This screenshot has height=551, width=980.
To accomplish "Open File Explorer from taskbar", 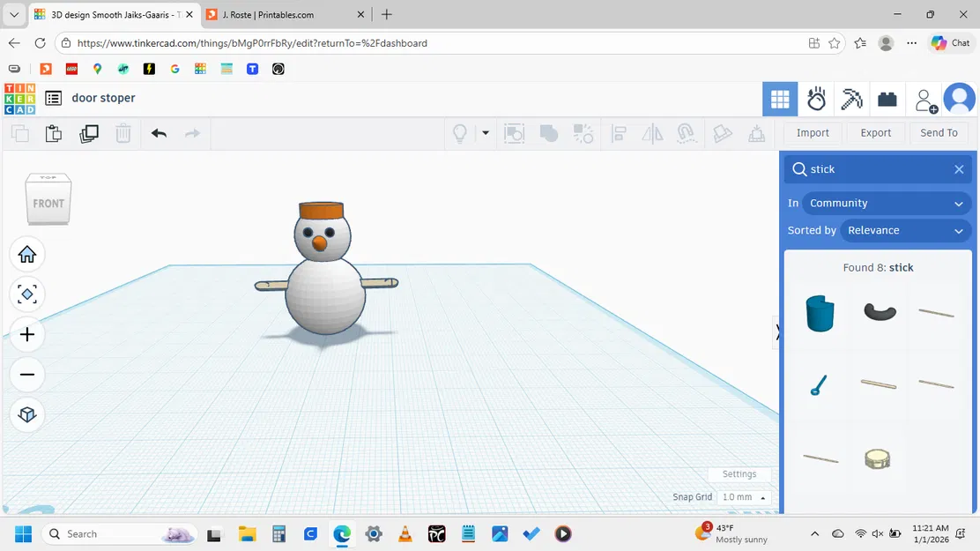I will (248, 534).
